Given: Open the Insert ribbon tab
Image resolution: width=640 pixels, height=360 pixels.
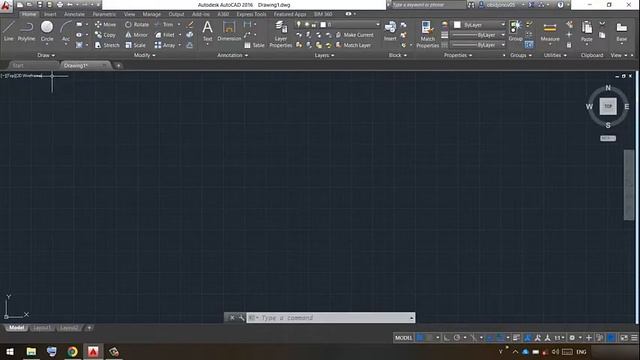Looking at the screenshot, I should click(x=50, y=14).
